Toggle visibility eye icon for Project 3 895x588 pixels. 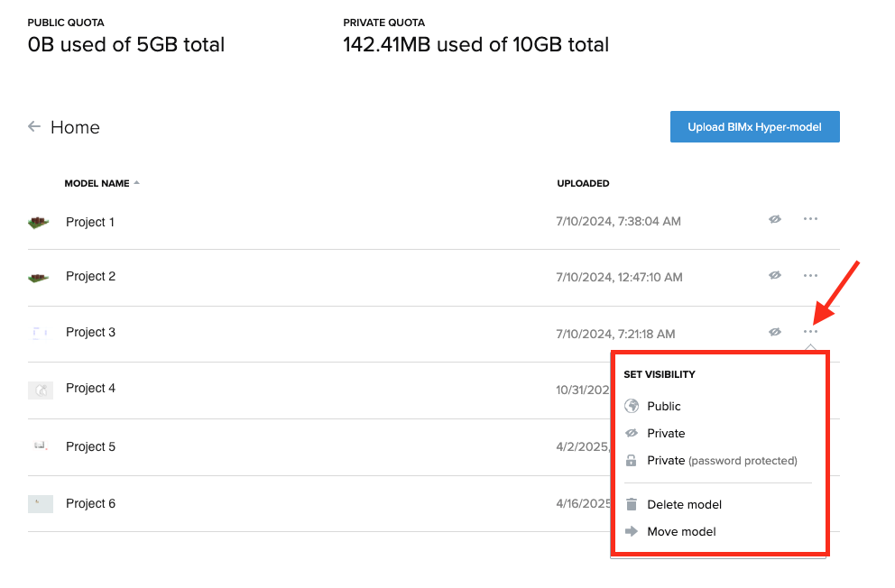[775, 332]
